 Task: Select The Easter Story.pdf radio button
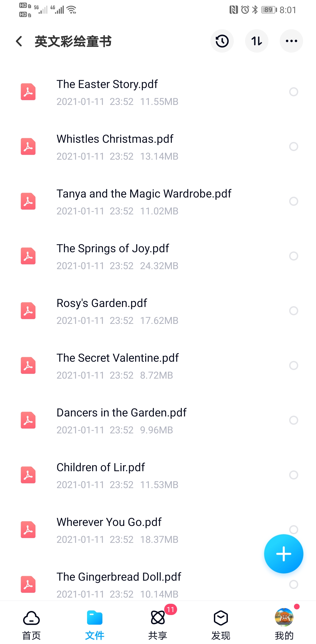(x=293, y=92)
